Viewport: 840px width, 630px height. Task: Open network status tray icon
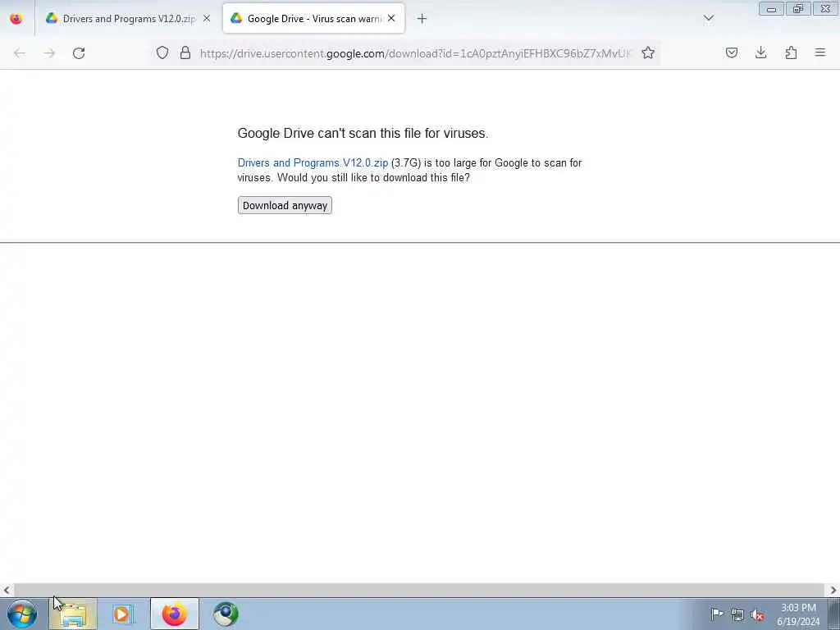(737, 615)
